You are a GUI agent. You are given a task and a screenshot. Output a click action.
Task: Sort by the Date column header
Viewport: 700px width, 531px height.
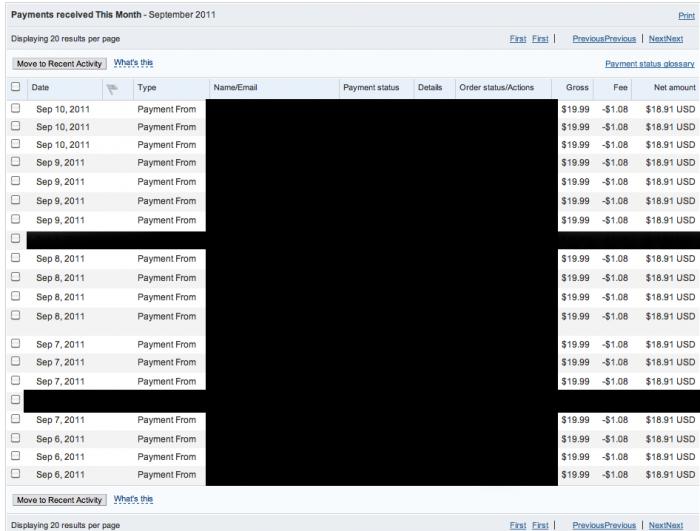tap(40, 88)
